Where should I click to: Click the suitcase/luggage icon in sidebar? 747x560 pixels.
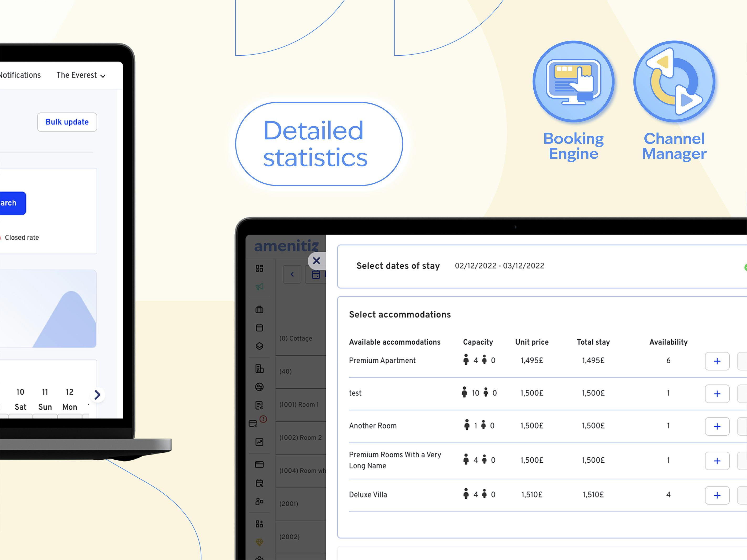pos(259,310)
